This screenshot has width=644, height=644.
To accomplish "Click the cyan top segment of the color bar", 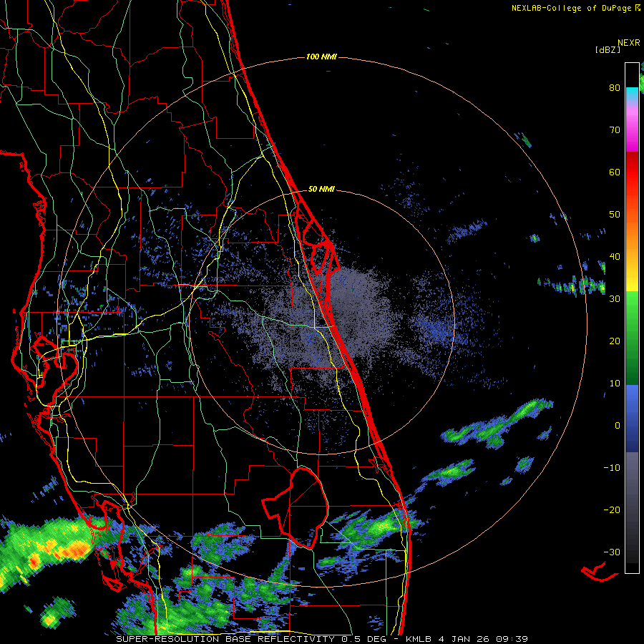I will click(632, 94).
